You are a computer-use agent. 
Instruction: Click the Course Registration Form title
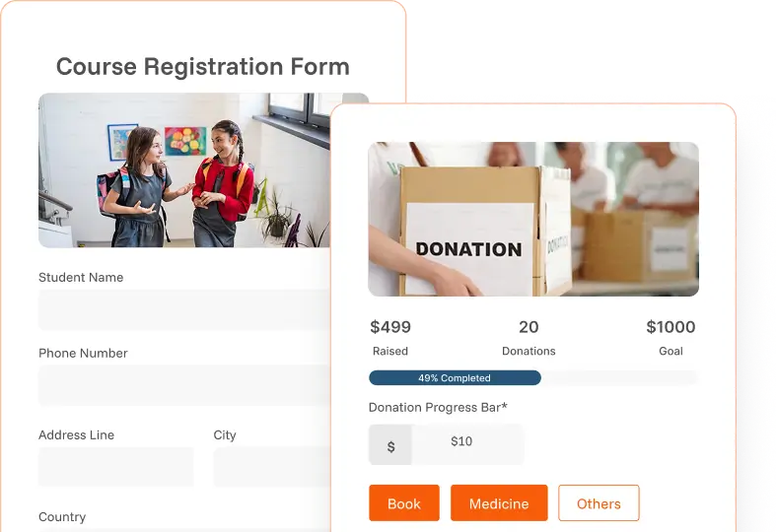(x=203, y=66)
